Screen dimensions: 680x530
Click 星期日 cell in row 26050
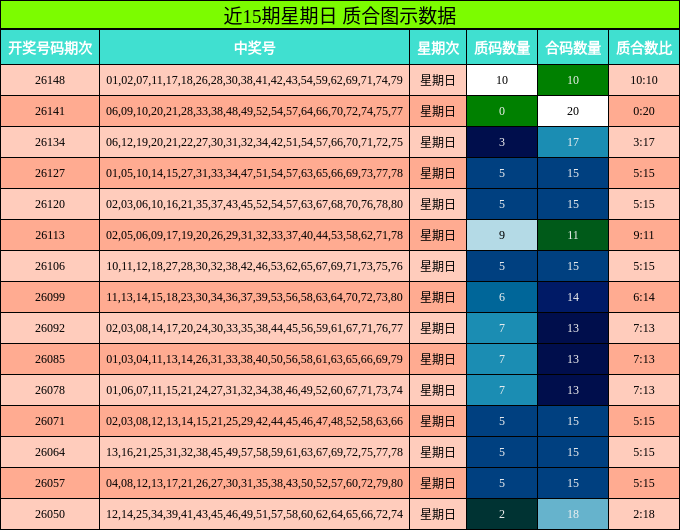tap(438, 514)
